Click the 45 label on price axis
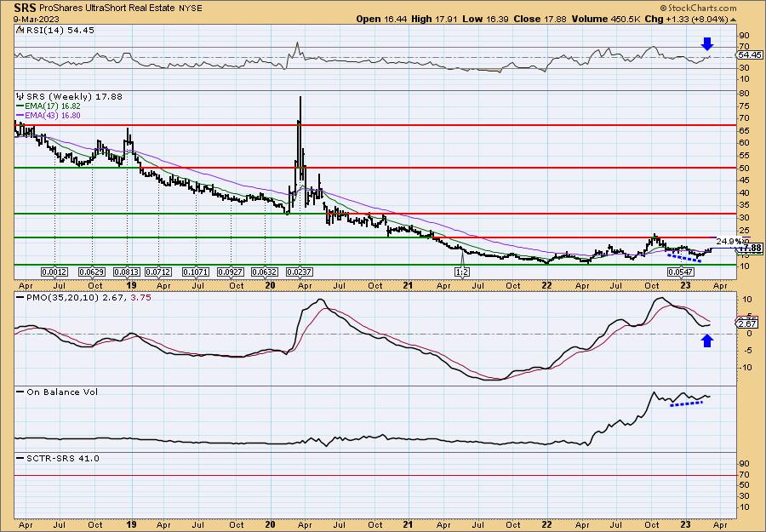Viewport: 766px width, 532px height. tap(744, 180)
